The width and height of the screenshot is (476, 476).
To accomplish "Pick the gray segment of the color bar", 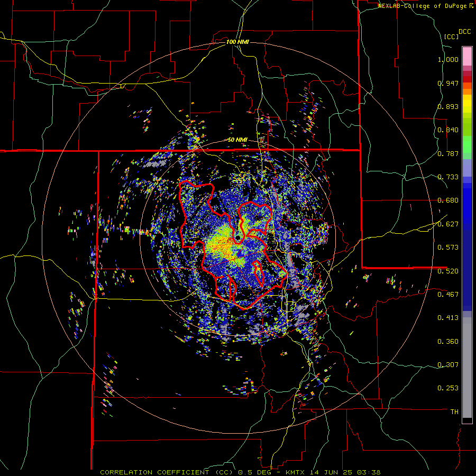I will 467,368.
